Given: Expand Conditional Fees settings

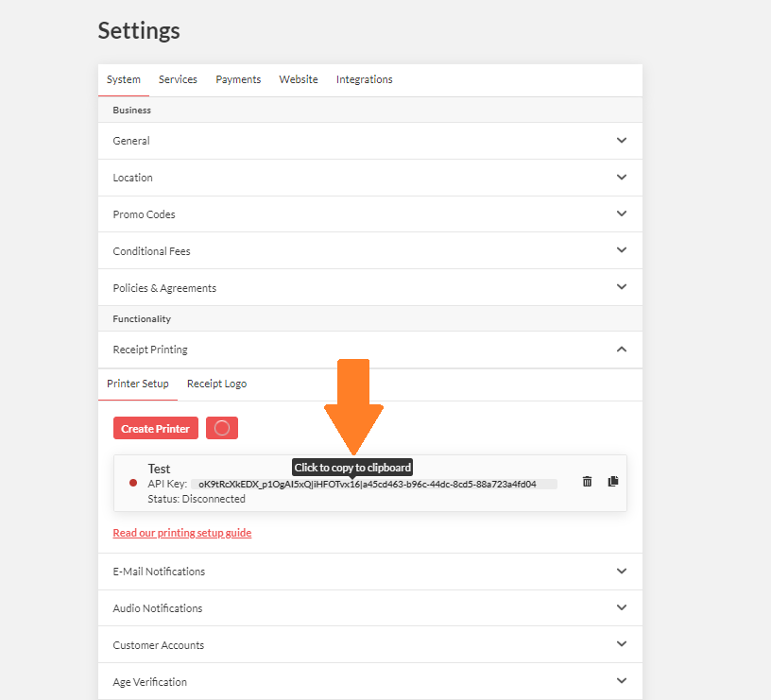Looking at the screenshot, I should [369, 251].
